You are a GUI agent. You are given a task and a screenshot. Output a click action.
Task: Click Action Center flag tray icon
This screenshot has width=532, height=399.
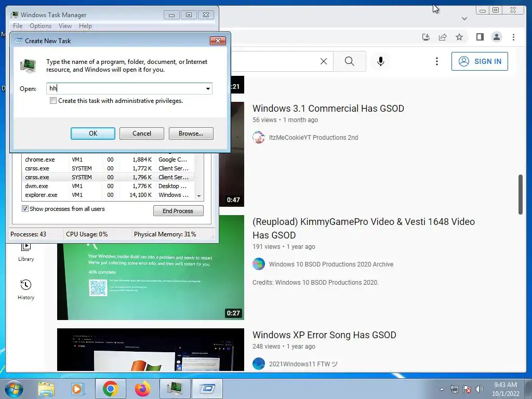[467, 389]
